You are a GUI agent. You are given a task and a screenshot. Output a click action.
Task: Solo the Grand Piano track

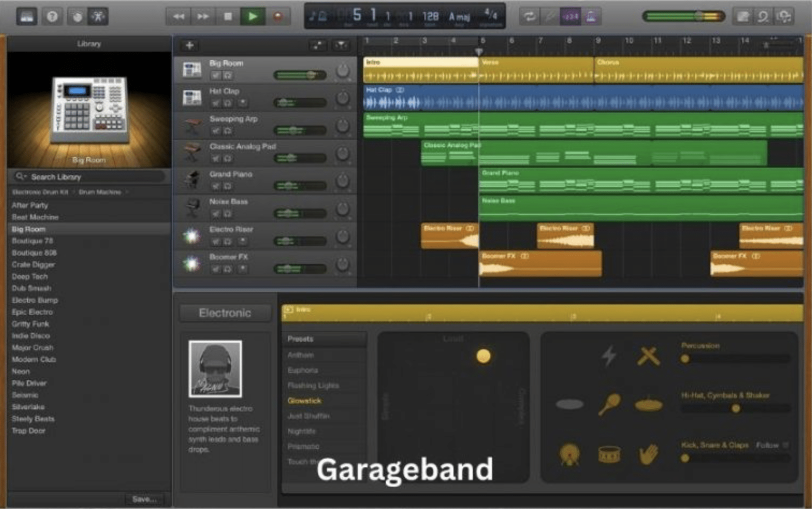(227, 186)
